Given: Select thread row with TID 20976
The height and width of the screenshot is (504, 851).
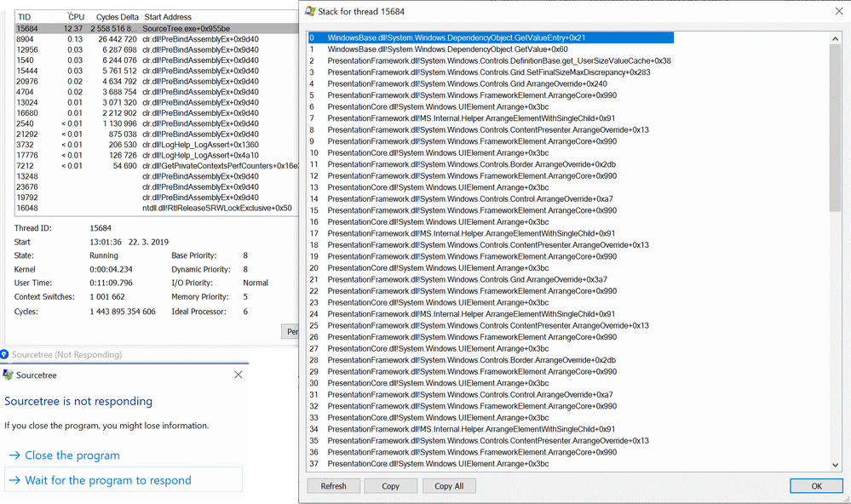Looking at the screenshot, I should 157,82.
